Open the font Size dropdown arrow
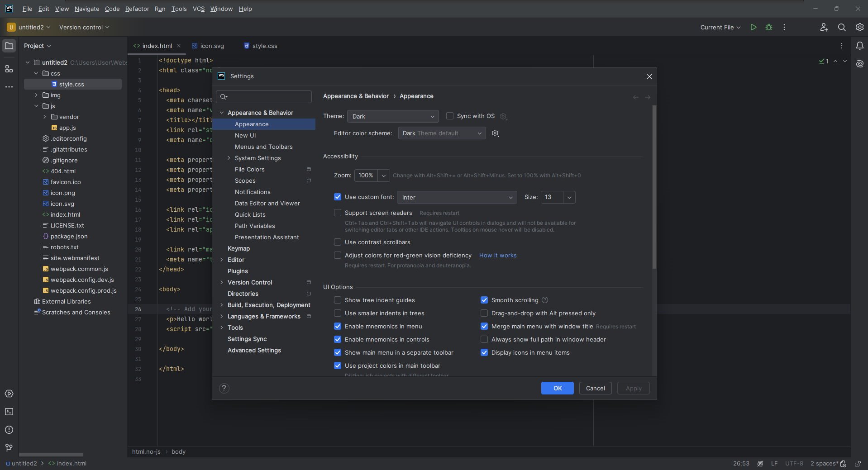868x470 pixels. (569, 197)
